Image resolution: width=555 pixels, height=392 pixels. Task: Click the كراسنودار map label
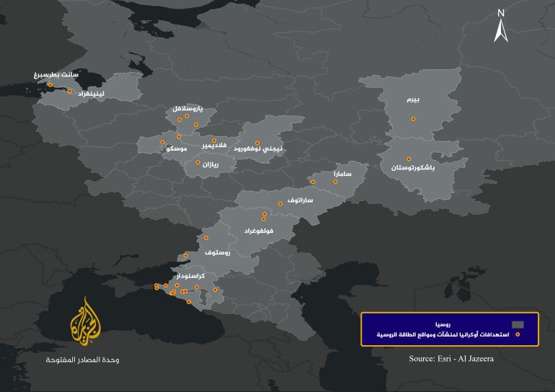pyautogui.click(x=190, y=276)
